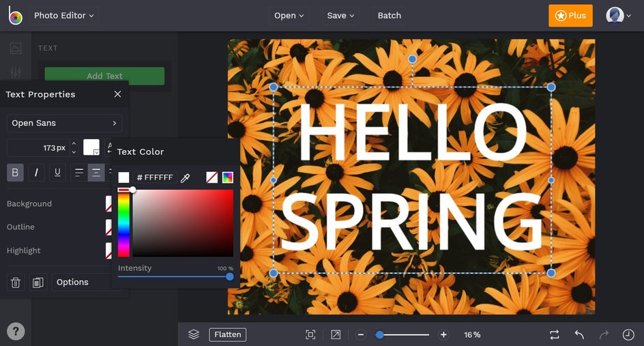
Task: Delete text layer with trash icon
Action: [x=16, y=283]
